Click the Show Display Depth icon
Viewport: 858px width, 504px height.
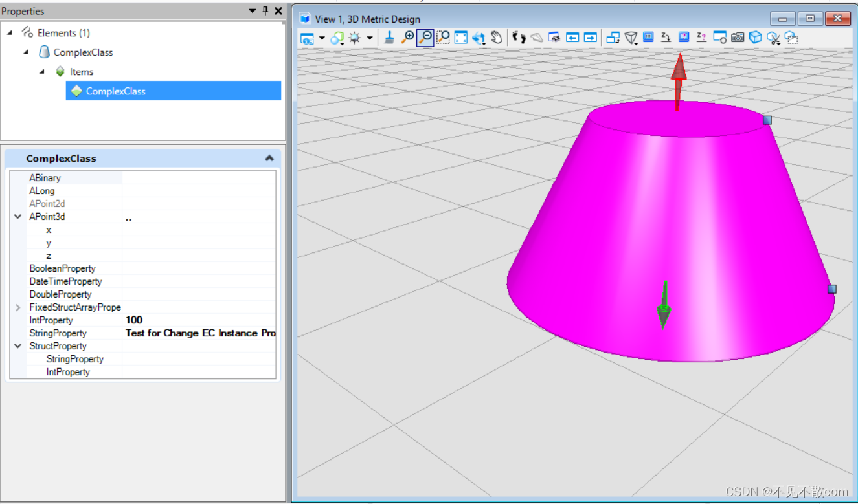pyautogui.click(x=684, y=38)
